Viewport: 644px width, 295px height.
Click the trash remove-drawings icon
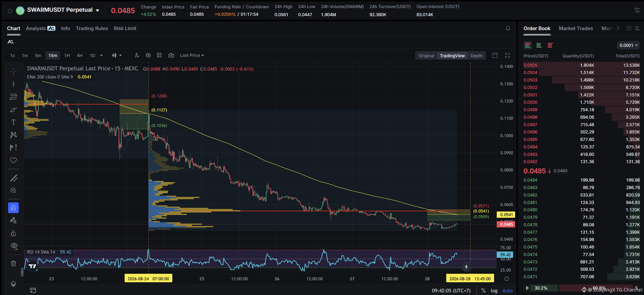point(14,263)
